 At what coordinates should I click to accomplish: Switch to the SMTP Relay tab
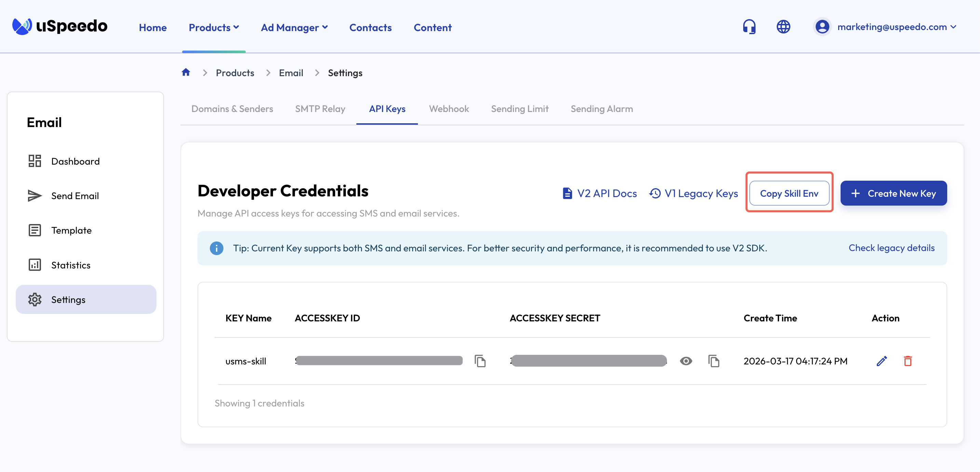click(320, 109)
